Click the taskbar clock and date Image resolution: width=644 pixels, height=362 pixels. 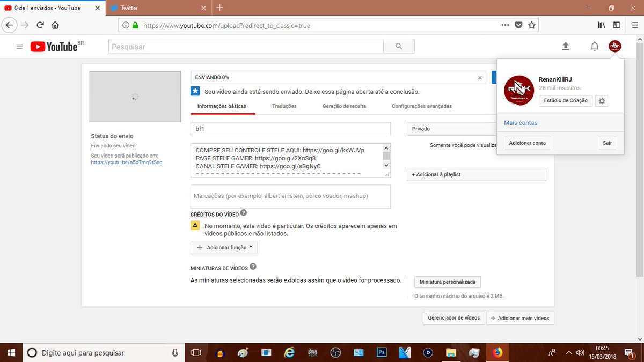click(x=602, y=352)
